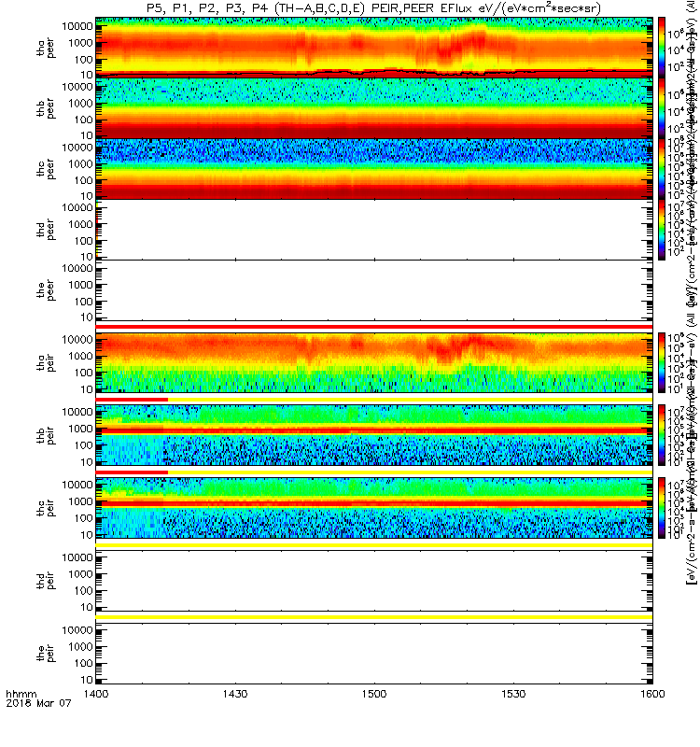Click the thd peer color scale bar
The height and width of the screenshot is (747, 700).
[662, 229]
